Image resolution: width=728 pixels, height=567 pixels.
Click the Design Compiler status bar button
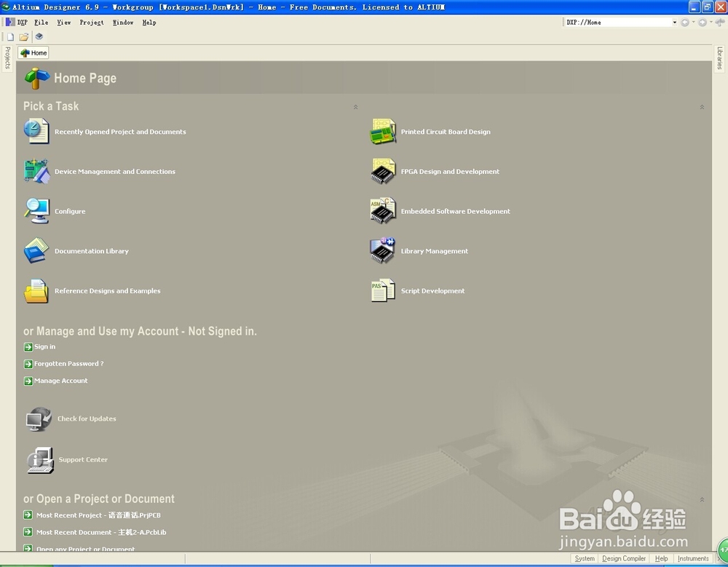pyautogui.click(x=624, y=559)
